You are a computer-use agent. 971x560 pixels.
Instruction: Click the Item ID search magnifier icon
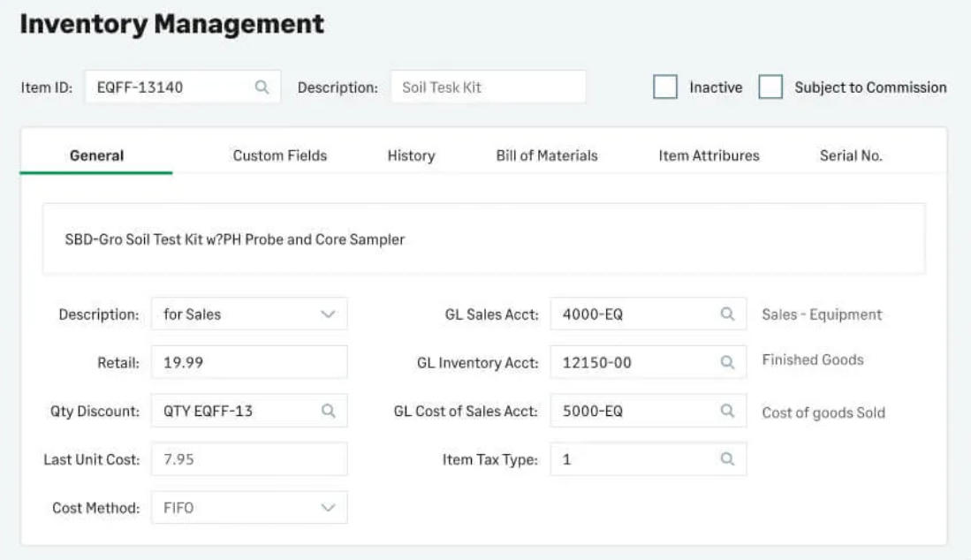[x=262, y=87]
